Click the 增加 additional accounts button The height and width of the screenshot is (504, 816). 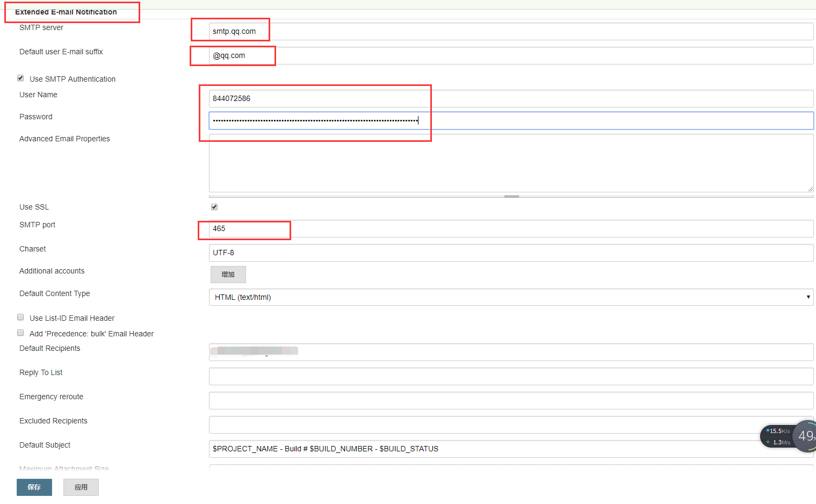[x=228, y=275]
